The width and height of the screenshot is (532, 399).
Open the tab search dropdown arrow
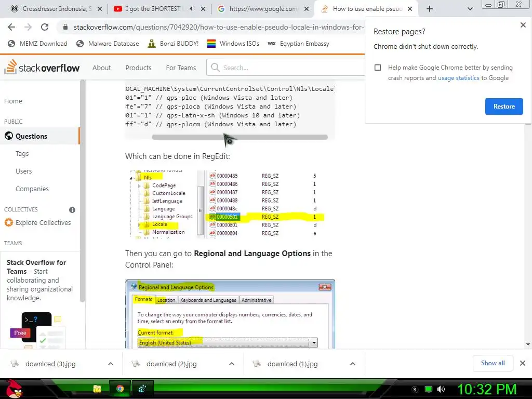click(470, 9)
